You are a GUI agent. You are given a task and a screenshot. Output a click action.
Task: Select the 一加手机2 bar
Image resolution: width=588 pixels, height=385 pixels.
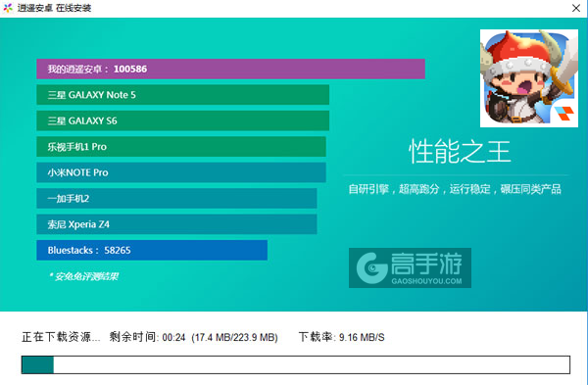pos(176,198)
